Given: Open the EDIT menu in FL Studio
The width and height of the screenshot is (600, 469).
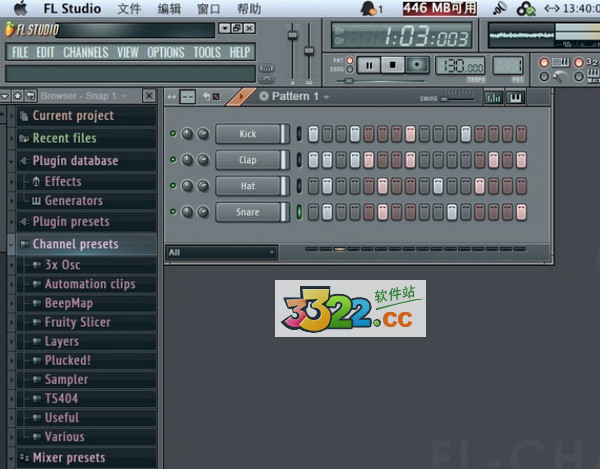Looking at the screenshot, I should 45,52.
